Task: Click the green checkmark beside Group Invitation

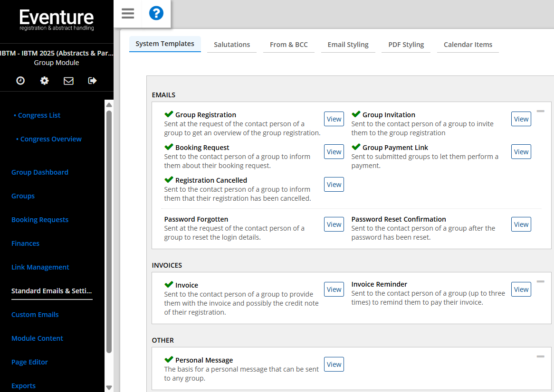Action: (356, 114)
